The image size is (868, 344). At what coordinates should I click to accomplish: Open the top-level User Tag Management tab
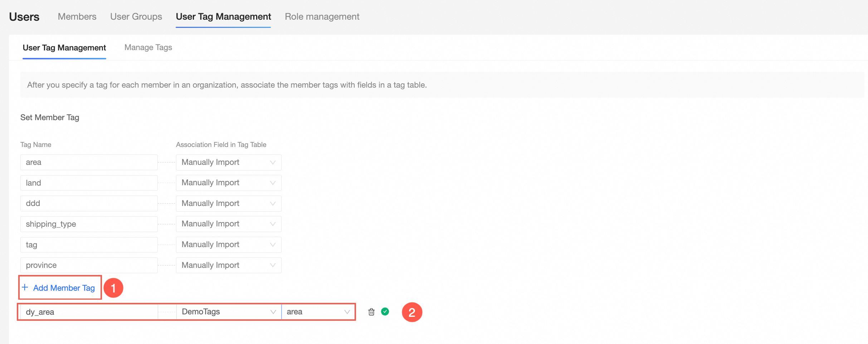point(223,16)
